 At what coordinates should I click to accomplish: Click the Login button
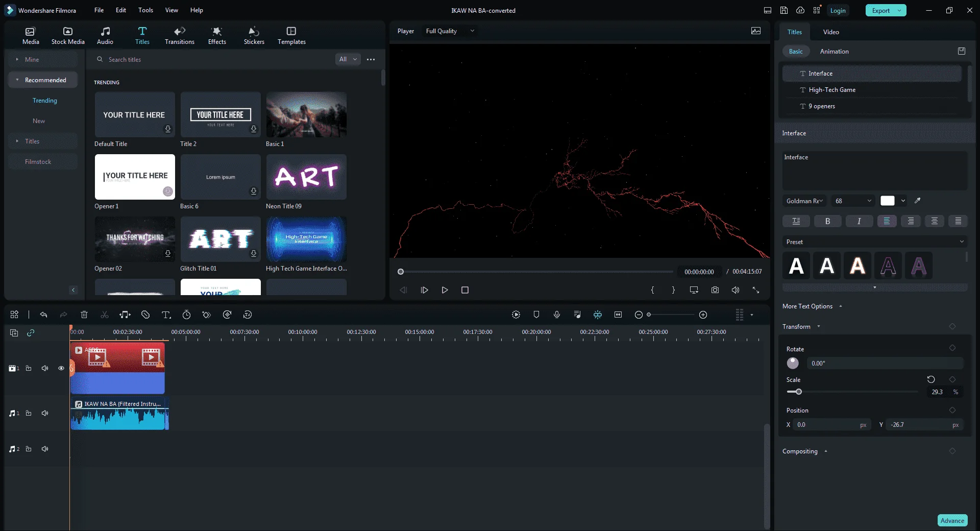pos(838,10)
